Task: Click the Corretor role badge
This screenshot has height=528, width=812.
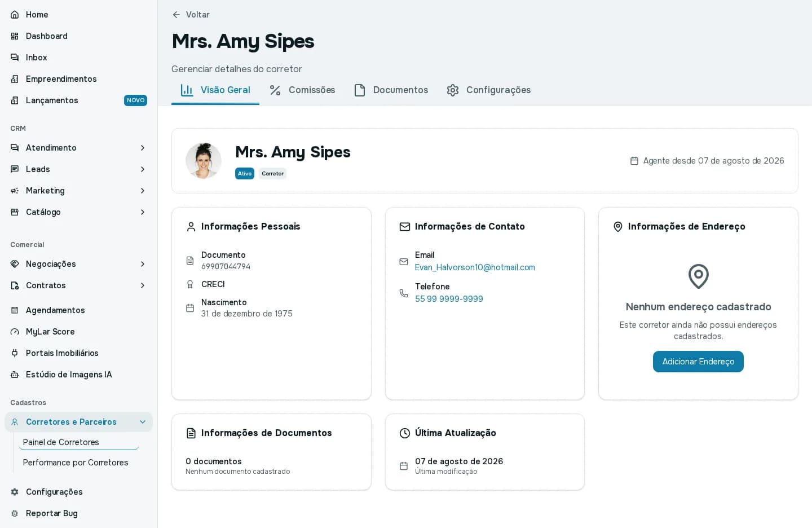Action: 273,174
